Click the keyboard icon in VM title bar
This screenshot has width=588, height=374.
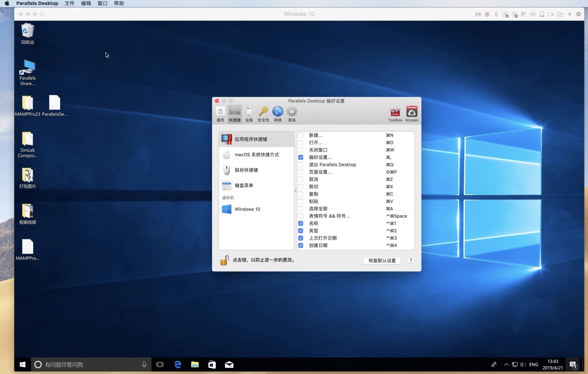click(x=478, y=14)
